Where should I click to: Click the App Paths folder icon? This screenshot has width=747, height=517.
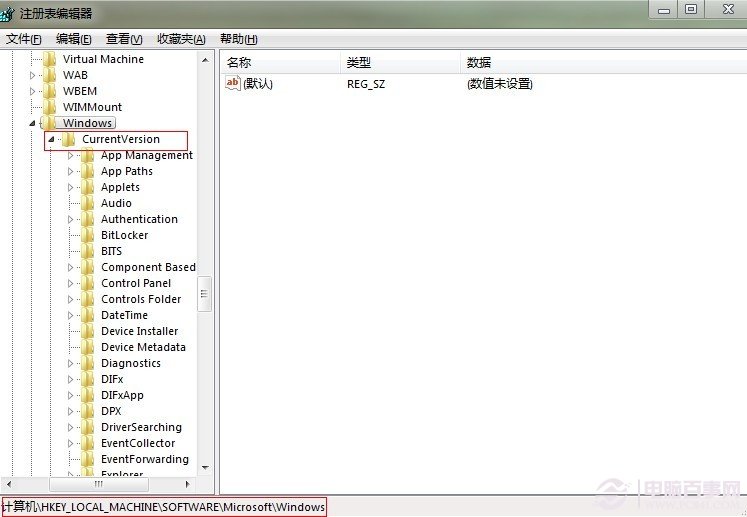[x=88, y=171]
